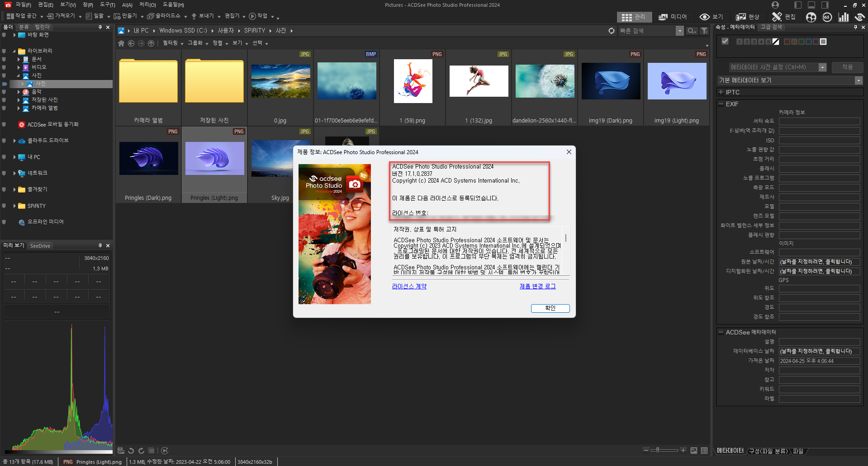
Task: Toggle the tagged checkbox in metadata panel
Action: (x=725, y=41)
